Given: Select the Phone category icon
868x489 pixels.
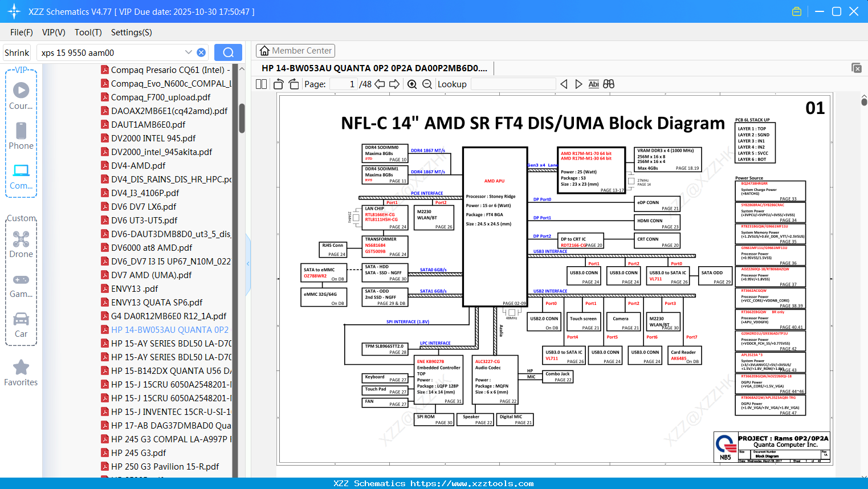Looking at the screenshot, I should coord(21,136).
